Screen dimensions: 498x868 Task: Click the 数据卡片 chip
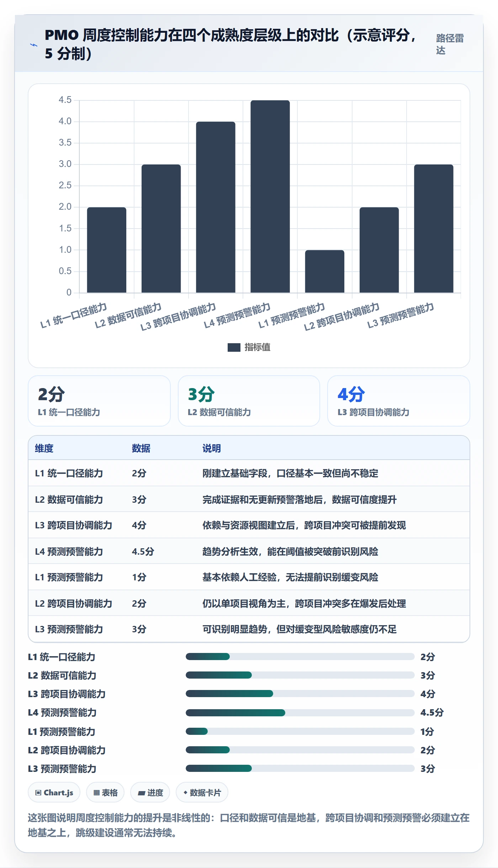click(x=202, y=793)
